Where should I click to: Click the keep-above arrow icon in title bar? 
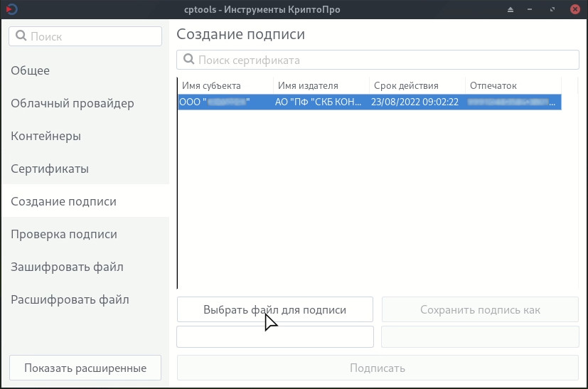(x=511, y=9)
